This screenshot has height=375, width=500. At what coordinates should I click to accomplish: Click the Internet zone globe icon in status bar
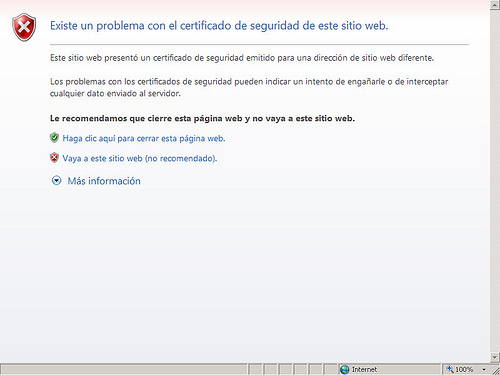[x=344, y=369]
